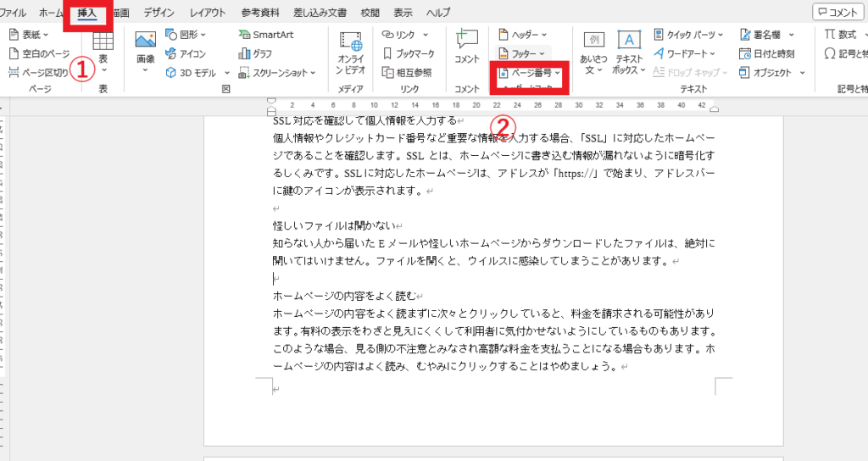Click the ruler's right indent marker
868x461 pixels.
(x=714, y=109)
